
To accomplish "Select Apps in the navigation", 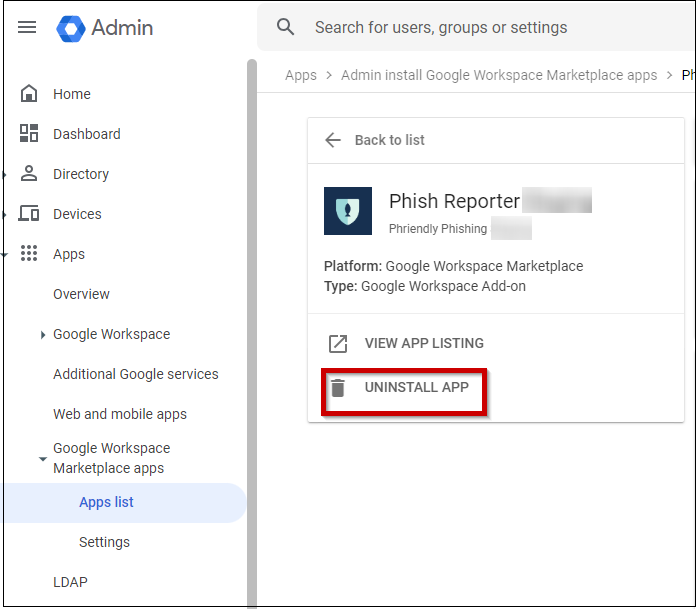I will 69,254.
